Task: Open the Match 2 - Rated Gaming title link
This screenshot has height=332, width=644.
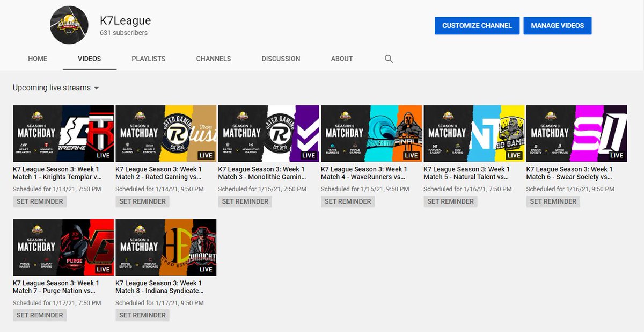Action: pyautogui.click(x=159, y=173)
